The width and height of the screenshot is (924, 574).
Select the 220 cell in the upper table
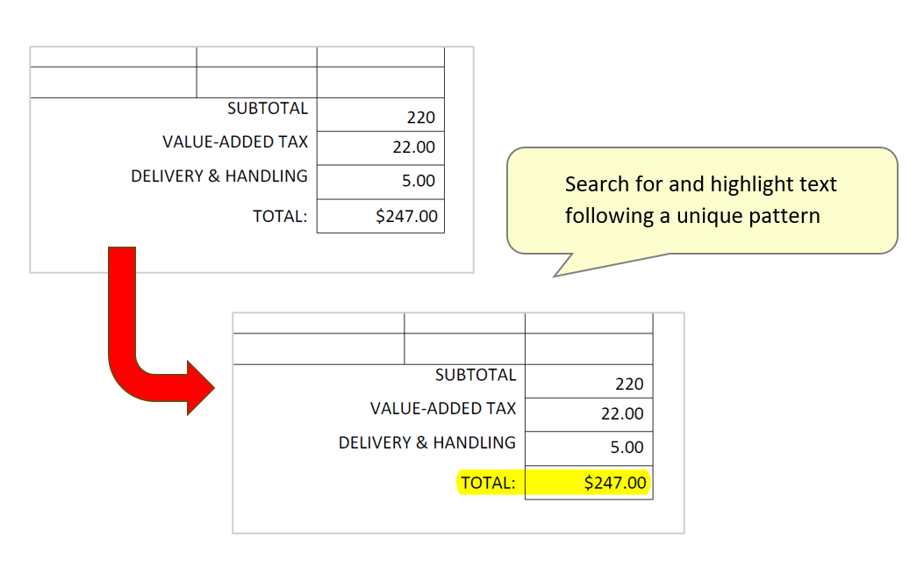381,115
